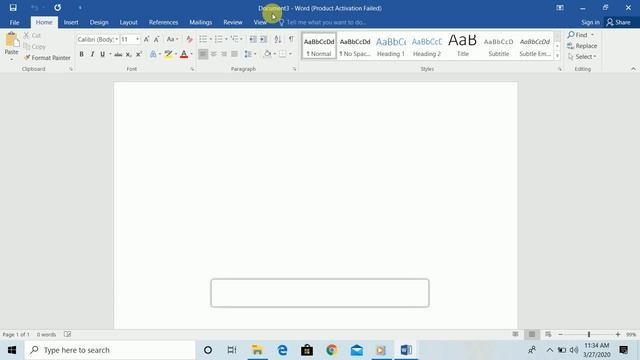Click the Repeat icon in the quick access toolbar
Image resolution: width=640 pixels, height=360 pixels.
(x=58, y=8)
